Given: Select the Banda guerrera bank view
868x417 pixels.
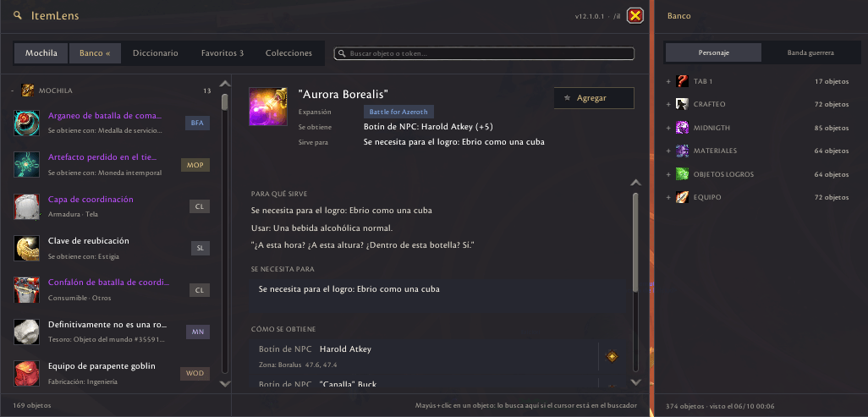Looking at the screenshot, I should pos(810,52).
